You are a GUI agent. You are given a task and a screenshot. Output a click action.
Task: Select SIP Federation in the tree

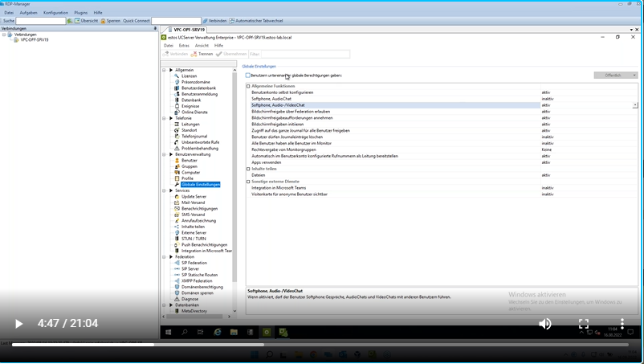click(194, 263)
